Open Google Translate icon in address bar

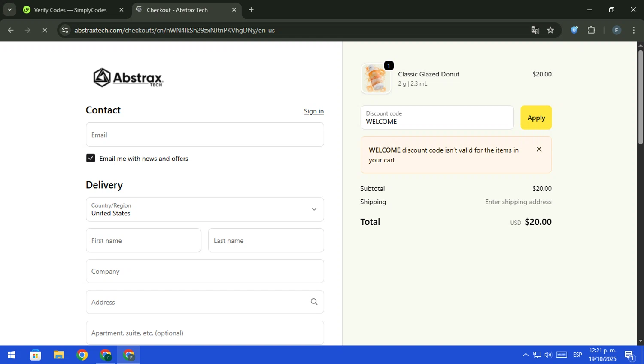(535, 30)
